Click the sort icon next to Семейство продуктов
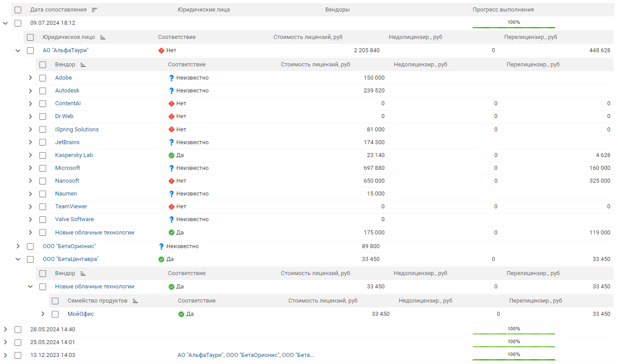The height and width of the screenshot is (364, 618). coord(135,301)
